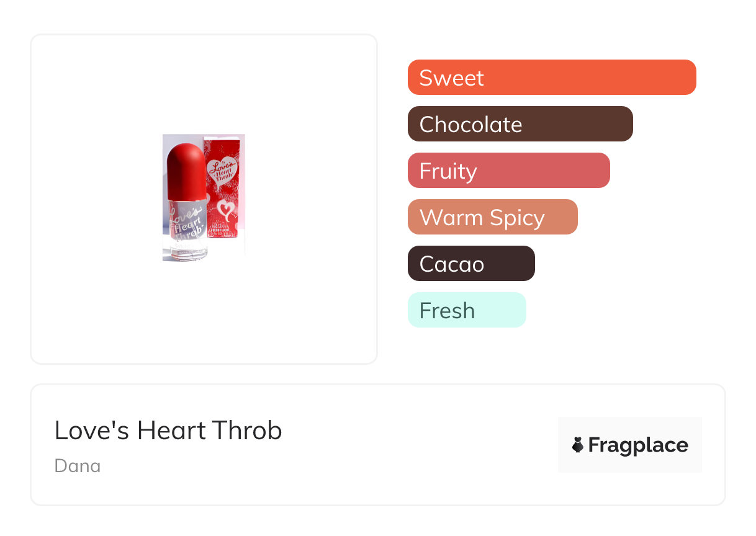Click the Fragplace wordmark text
This screenshot has width=756, height=536.
pyautogui.click(x=637, y=445)
